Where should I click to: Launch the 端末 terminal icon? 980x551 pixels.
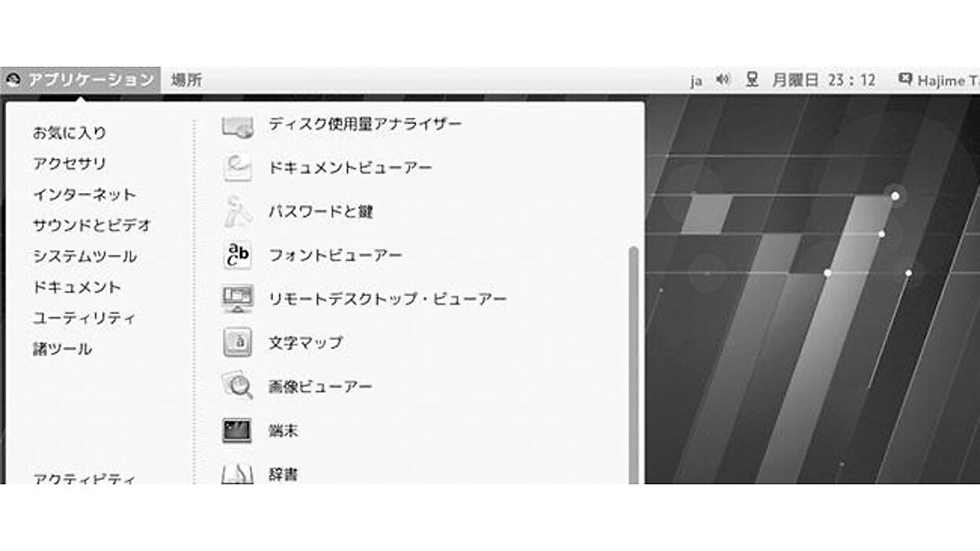[x=237, y=430]
